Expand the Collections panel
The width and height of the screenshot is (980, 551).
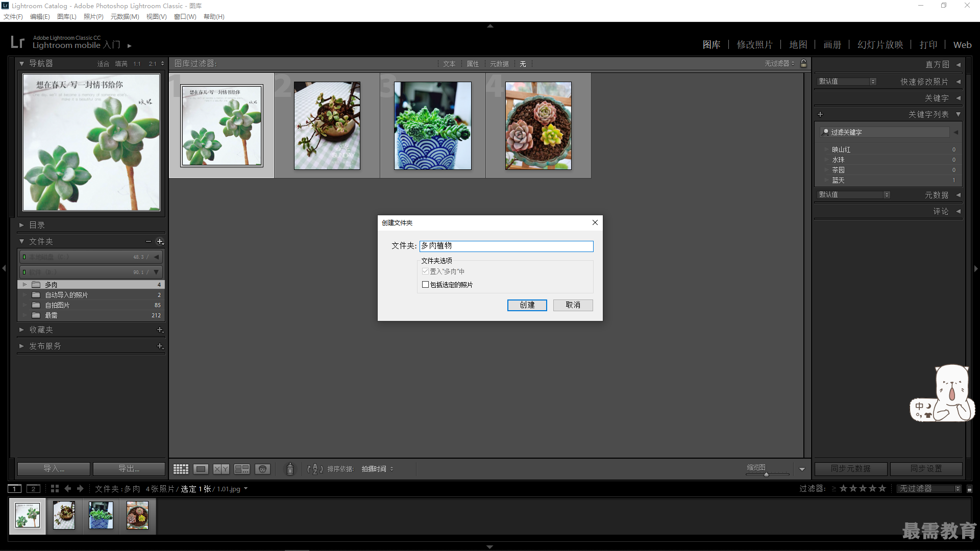[x=21, y=330]
